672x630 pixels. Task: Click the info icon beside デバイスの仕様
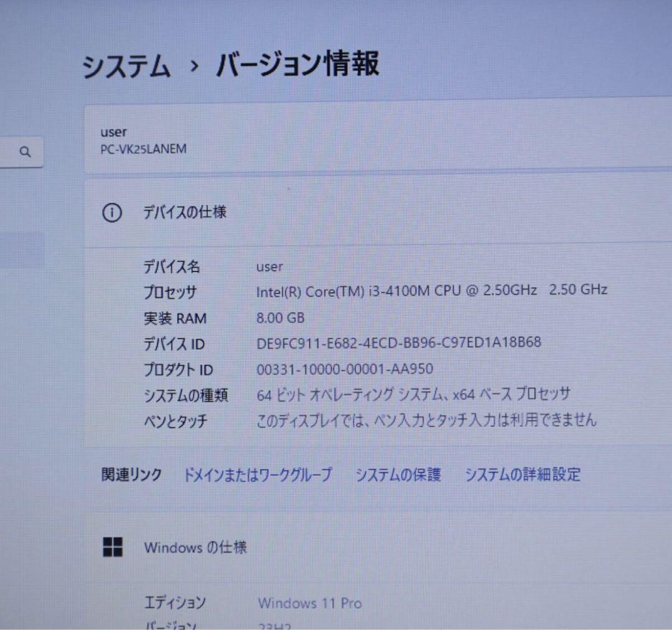pyautogui.click(x=112, y=212)
